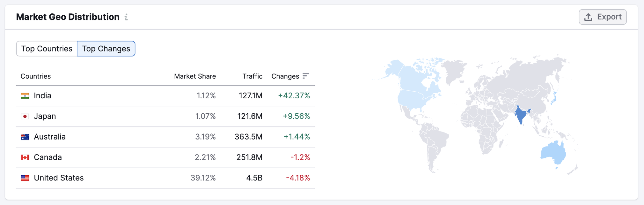Select the Top Changes tab
Screen dimensions: 644x205
[x=106, y=49]
